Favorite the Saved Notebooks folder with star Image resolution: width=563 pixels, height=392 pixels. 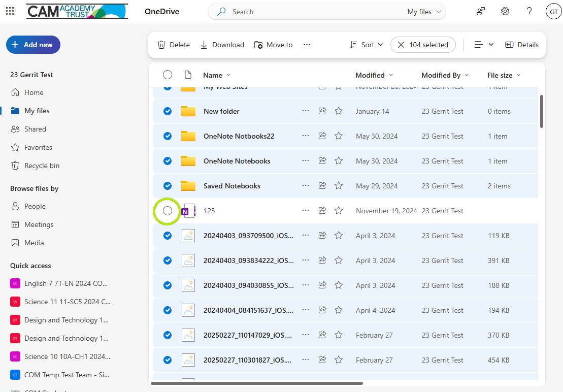coord(339,186)
